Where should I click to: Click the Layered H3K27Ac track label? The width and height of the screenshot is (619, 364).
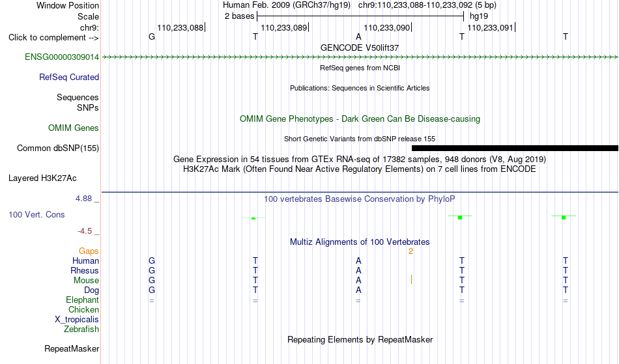pyautogui.click(x=42, y=178)
